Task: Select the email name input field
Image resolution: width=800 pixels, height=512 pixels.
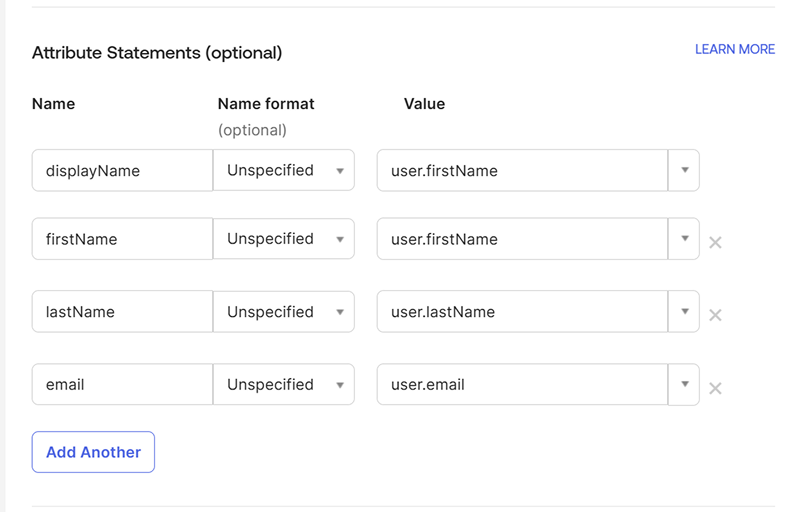Action: point(122,384)
